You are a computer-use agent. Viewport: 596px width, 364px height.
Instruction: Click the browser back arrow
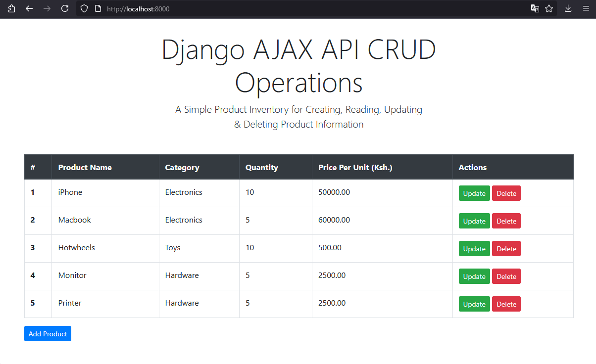[x=29, y=8]
